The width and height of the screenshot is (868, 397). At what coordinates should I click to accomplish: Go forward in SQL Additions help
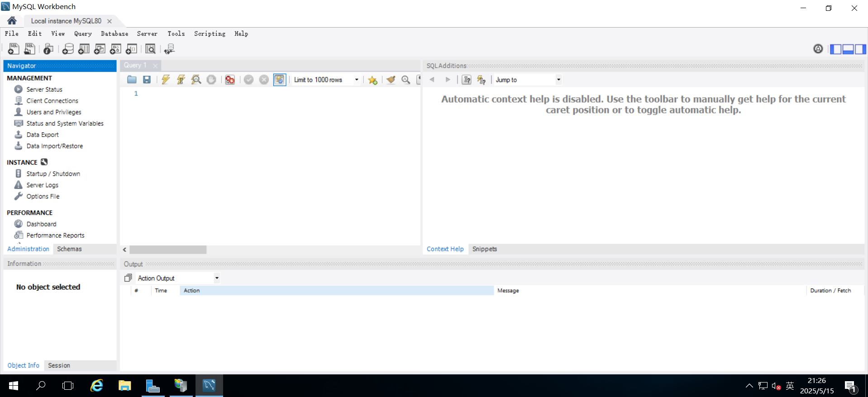pyautogui.click(x=448, y=80)
